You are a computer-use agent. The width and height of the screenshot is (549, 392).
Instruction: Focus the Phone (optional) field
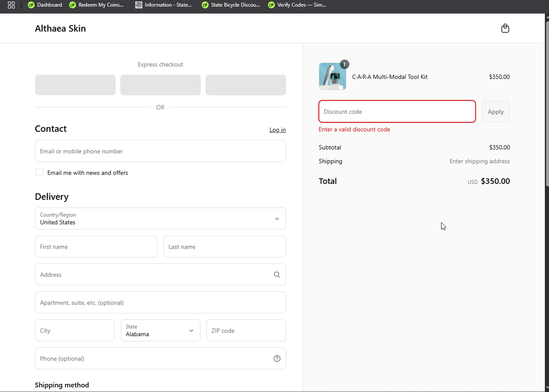[160, 358]
